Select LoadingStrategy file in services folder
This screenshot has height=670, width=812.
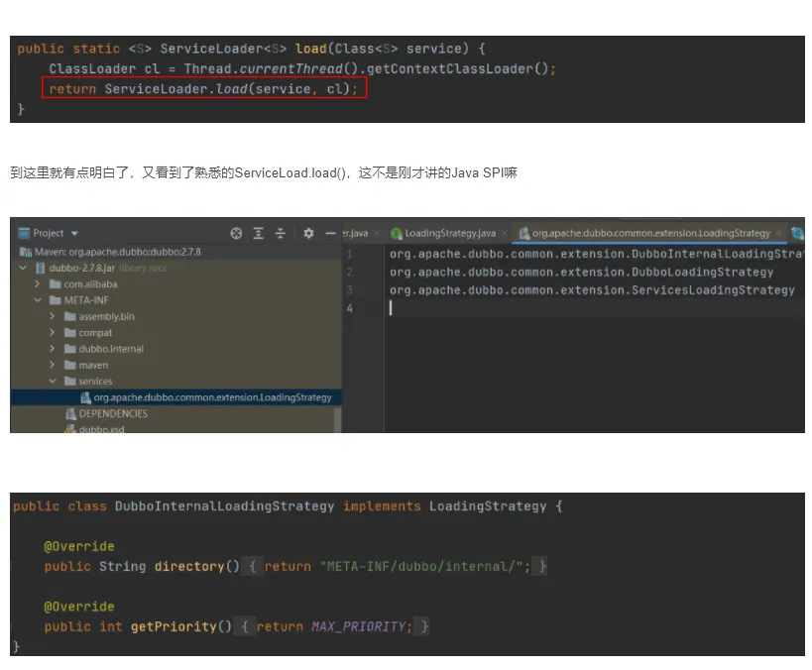coord(175,397)
